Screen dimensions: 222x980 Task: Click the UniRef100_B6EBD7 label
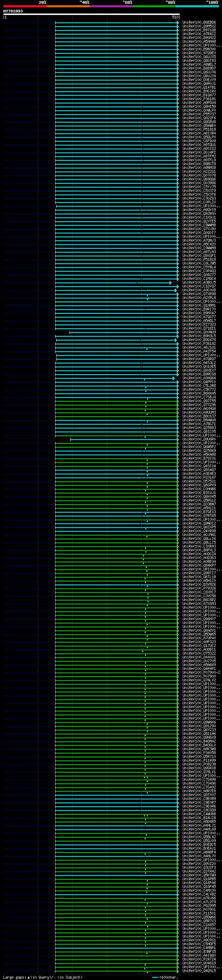(x=199, y=68)
